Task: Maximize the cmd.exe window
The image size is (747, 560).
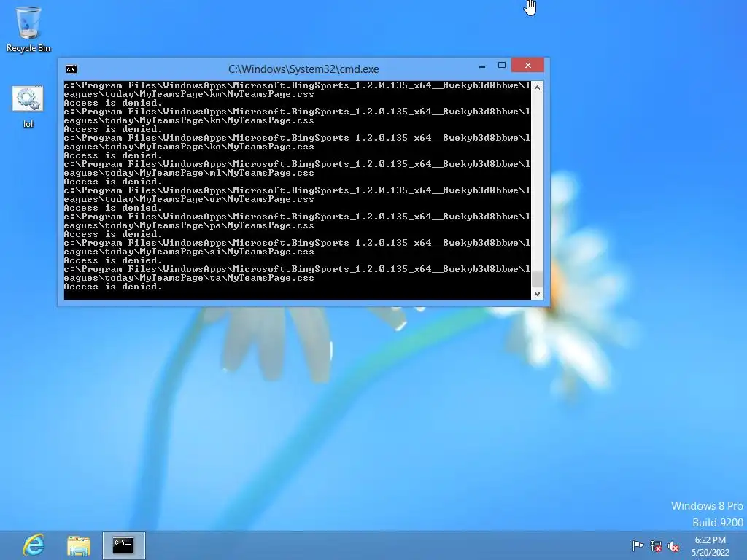Action: tap(502, 65)
